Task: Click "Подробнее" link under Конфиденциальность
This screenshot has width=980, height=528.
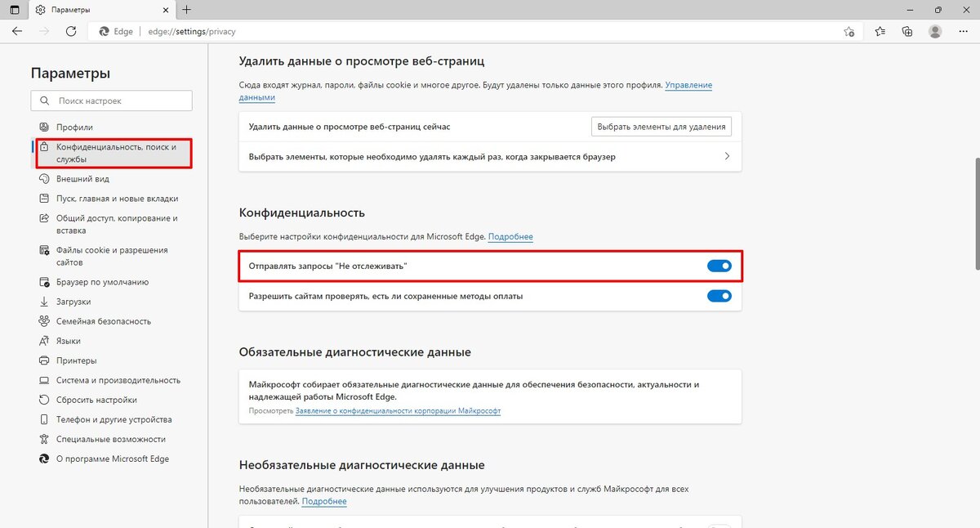Action: [x=510, y=237]
